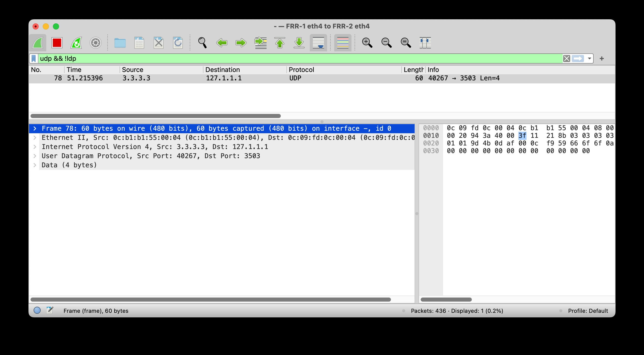The height and width of the screenshot is (355, 644).
Task: Sort by the Source column header
Action: [162, 70]
